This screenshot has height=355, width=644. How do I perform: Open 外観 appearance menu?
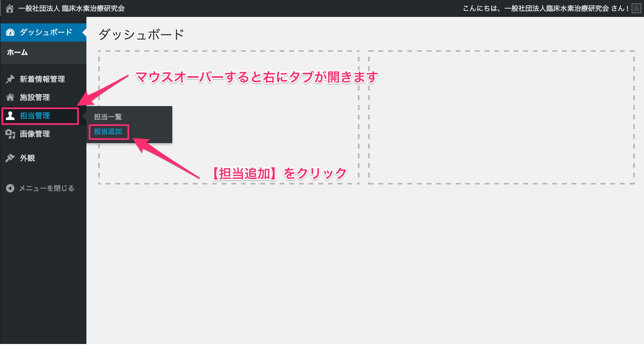point(27,158)
